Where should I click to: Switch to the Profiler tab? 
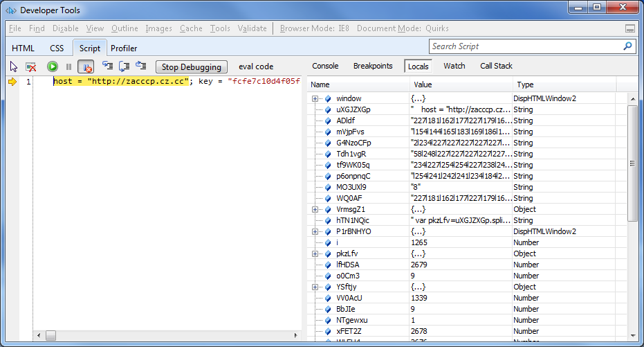point(124,48)
